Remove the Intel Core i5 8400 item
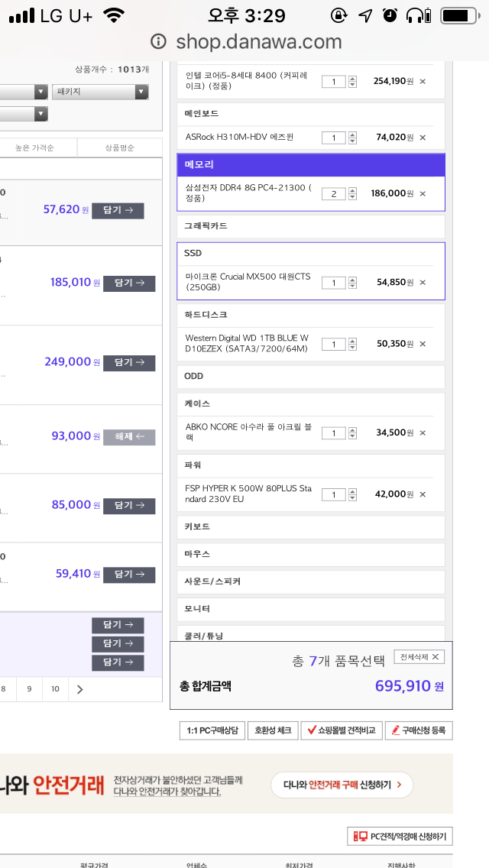Viewport: 489px width, 868px height. [x=423, y=81]
